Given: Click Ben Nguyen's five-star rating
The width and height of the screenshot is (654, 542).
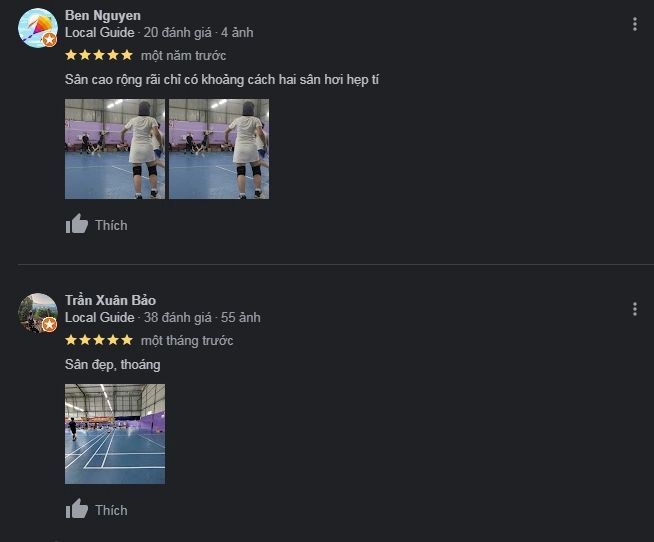Looking at the screenshot, I should point(99,55).
